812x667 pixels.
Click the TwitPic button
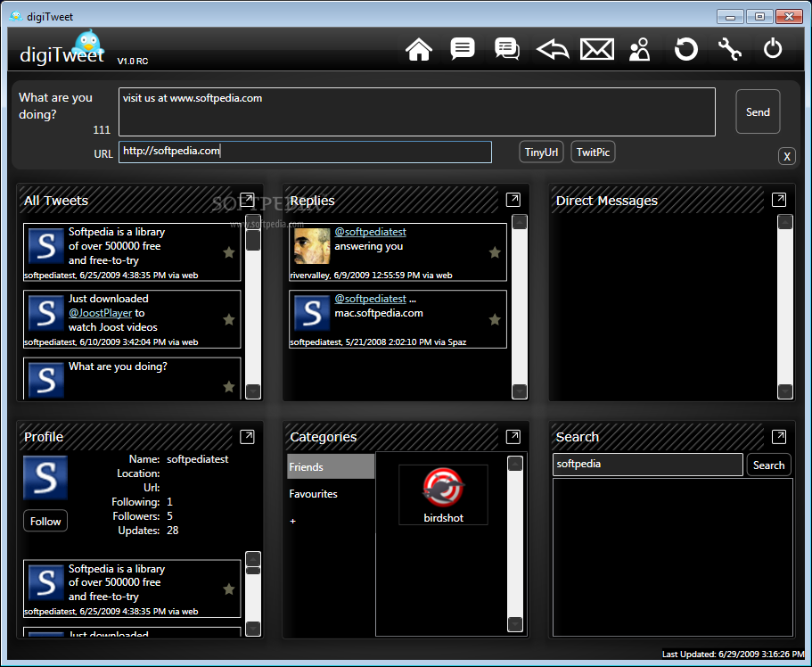(593, 152)
